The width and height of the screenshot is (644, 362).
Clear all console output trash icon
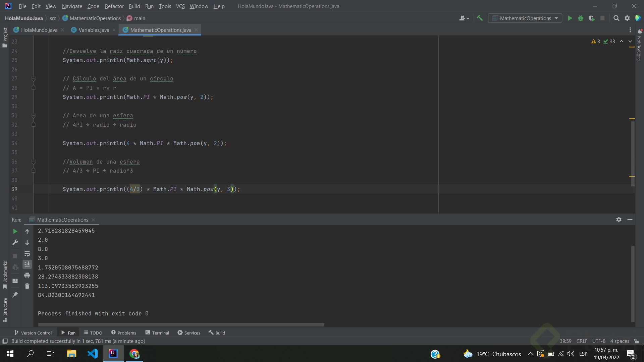point(27,286)
